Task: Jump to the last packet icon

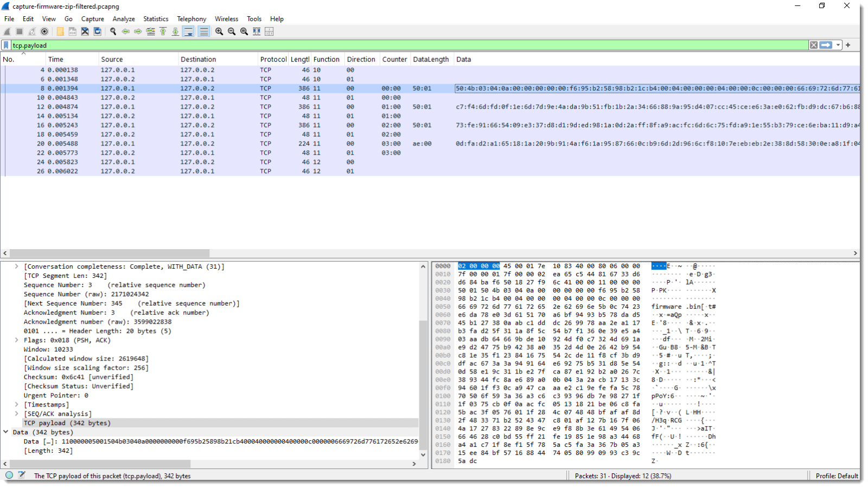Action: tap(175, 31)
